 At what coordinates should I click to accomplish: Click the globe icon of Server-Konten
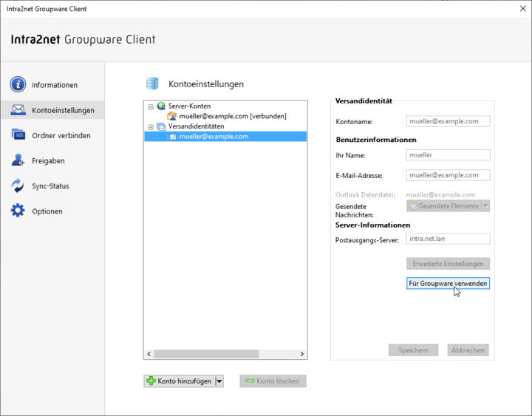coord(161,106)
